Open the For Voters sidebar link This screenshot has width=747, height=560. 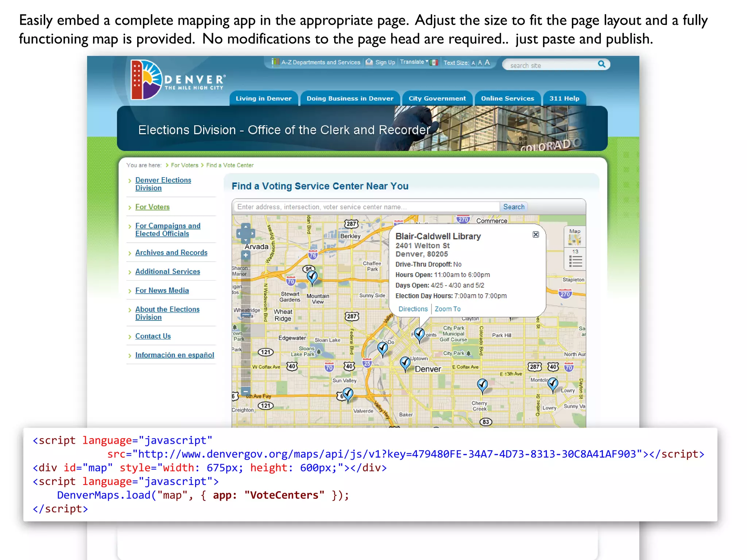(x=152, y=207)
